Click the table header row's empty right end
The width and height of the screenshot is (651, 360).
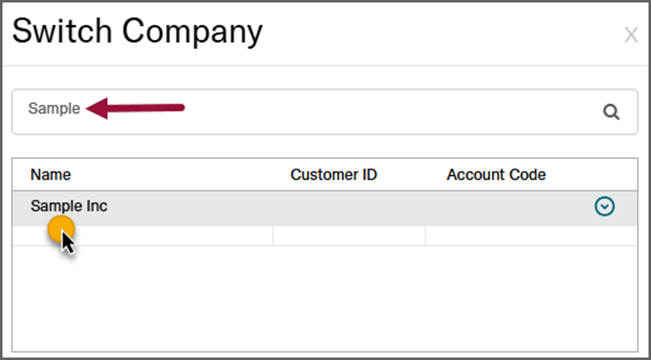point(592,175)
